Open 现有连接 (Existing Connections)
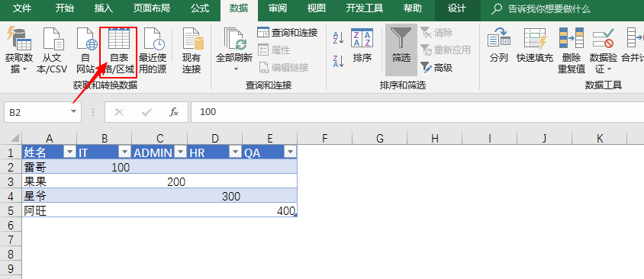This screenshot has width=644, height=279. (192, 50)
